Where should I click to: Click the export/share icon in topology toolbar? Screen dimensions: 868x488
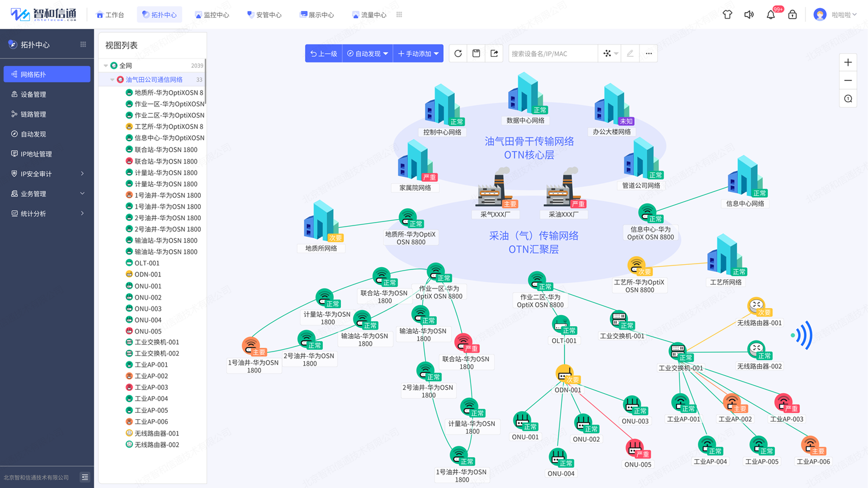pyautogui.click(x=494, y=53)
